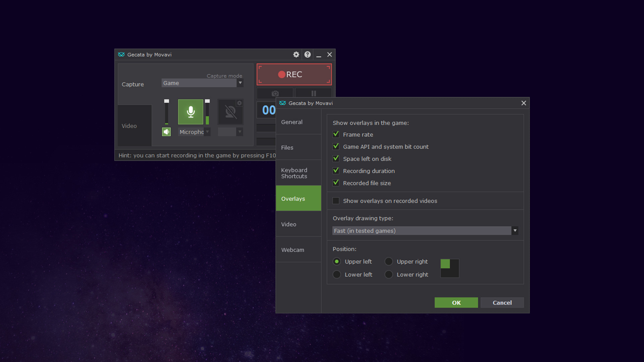The width and height of the screenshot is (644, 362).
Task: Disable the Recorded file size overlay
Action: [x=336, y=183]
